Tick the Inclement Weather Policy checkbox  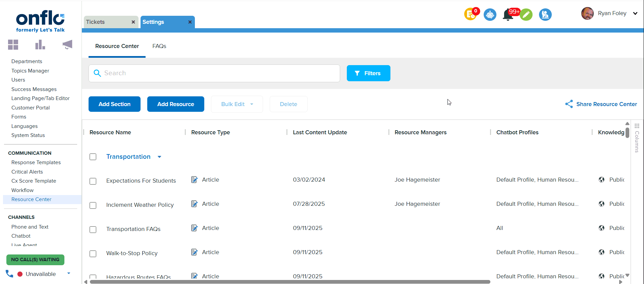coord(93,205)
